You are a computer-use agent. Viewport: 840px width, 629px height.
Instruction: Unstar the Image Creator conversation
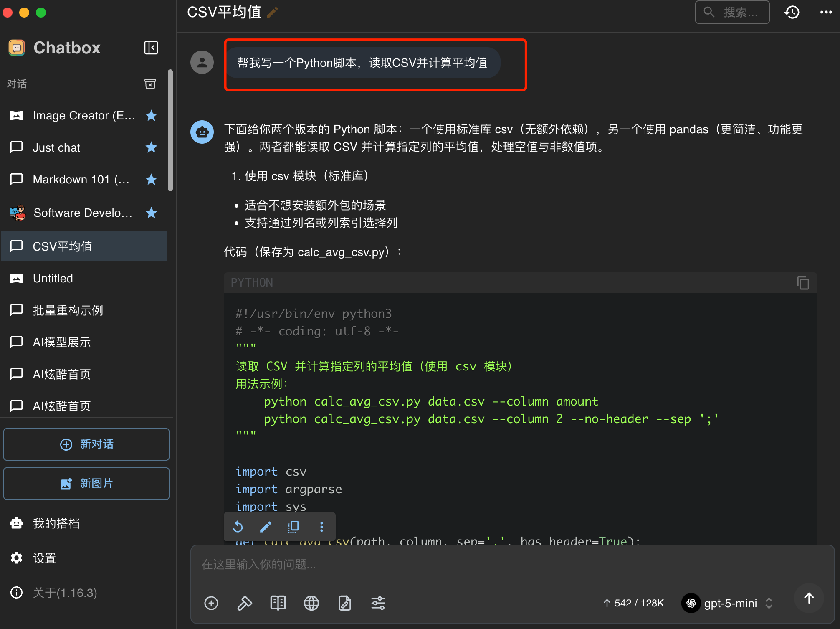[151, 115]
